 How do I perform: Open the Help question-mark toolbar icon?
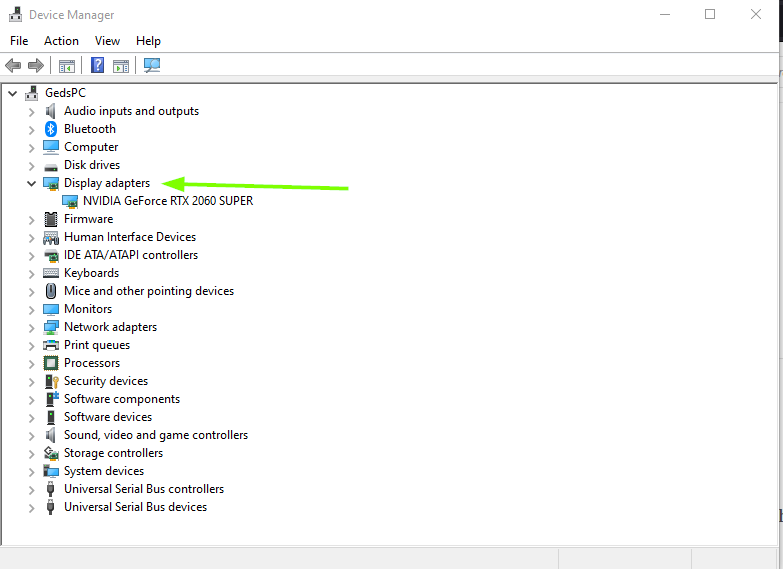[x=97, y=65]
